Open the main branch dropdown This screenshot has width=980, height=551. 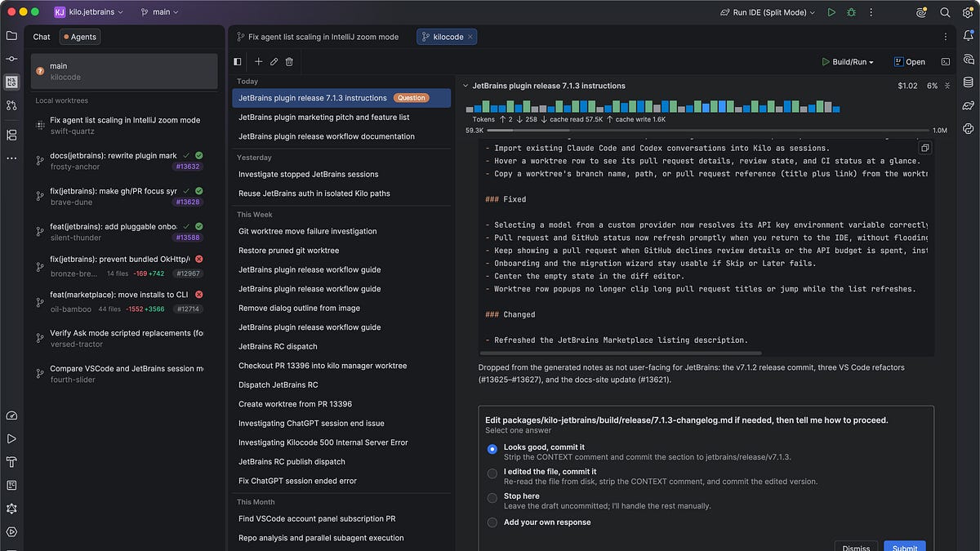tap(159, 12)
